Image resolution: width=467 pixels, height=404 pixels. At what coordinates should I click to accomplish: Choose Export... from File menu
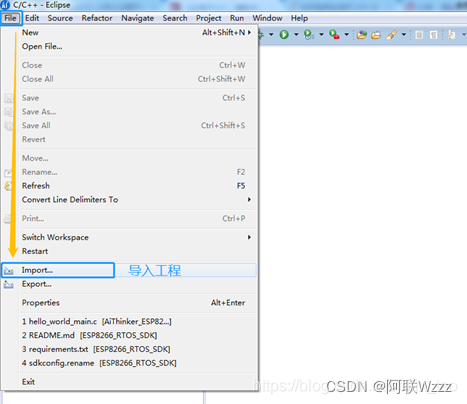pyautogui.click(x=137, y=284)
